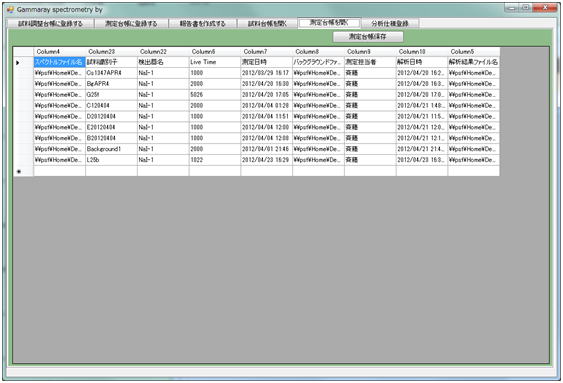The width and height of the screenshot is (563, 383).
Task: Click the application icon in the title bar
Action: point(10,10)
